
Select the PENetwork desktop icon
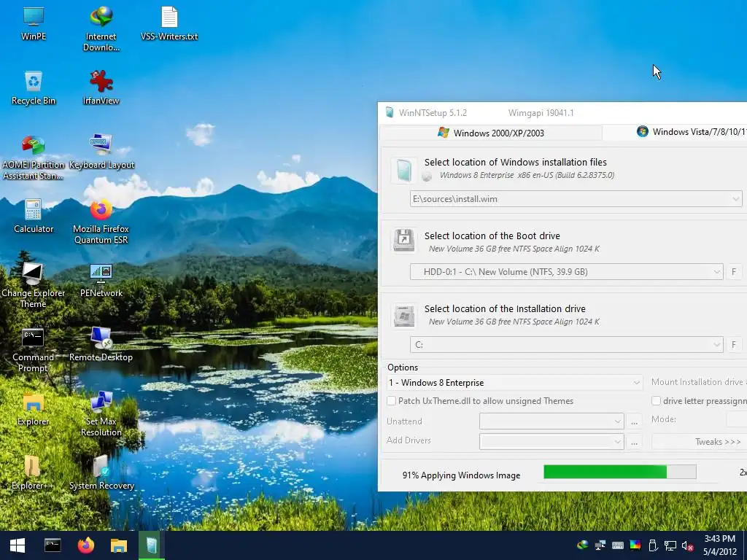101,280
